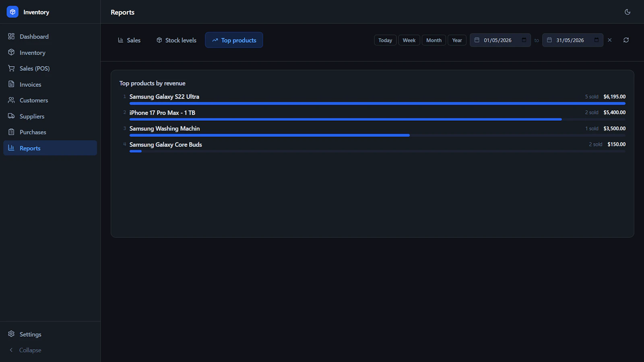The image size is (644, 362).
Task: Click the Reports bar chart icon
Action: 11,148
